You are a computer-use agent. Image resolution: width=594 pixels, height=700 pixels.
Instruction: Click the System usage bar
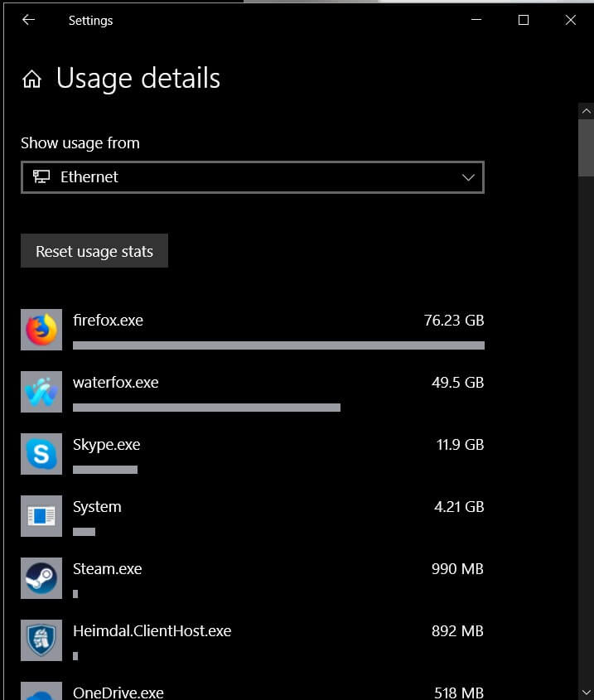click(x=84, y=531)
